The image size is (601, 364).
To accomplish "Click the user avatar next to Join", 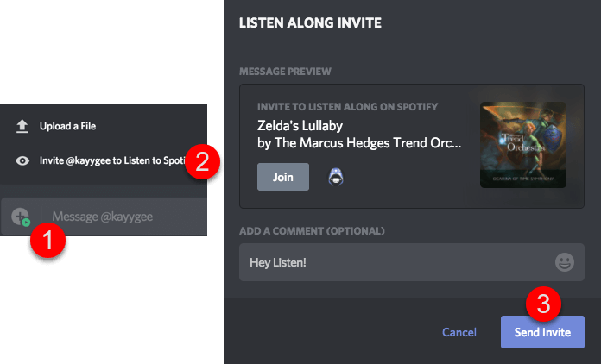I will 338,177.
